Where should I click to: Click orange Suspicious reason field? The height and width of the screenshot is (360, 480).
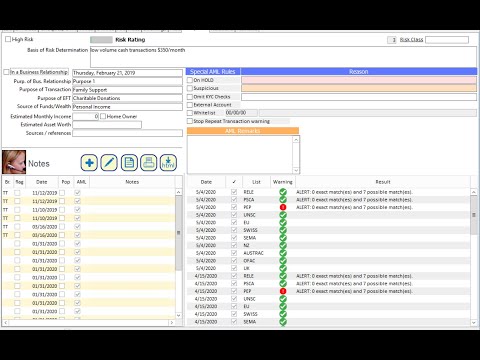[359, 88]
